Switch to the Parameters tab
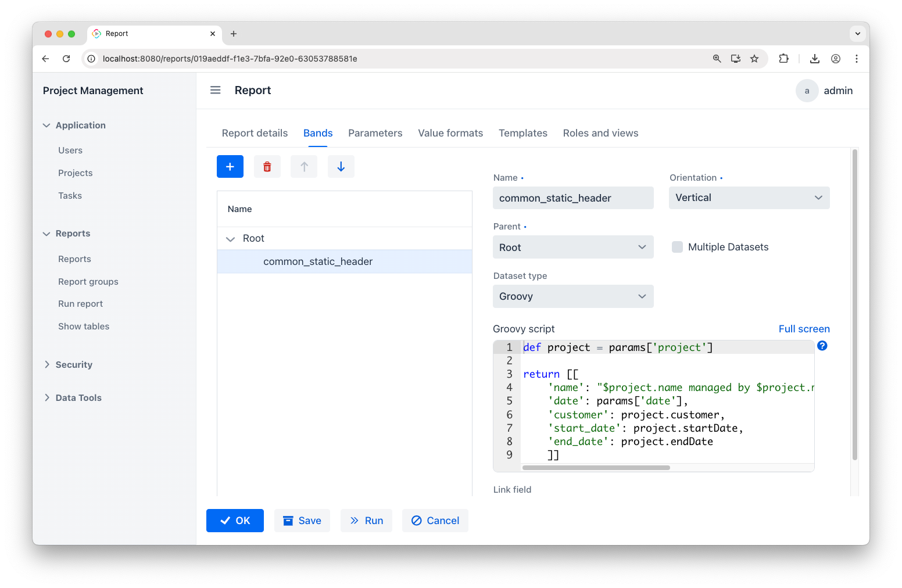Viewport: 902px width, 588px height. point(375,133)
